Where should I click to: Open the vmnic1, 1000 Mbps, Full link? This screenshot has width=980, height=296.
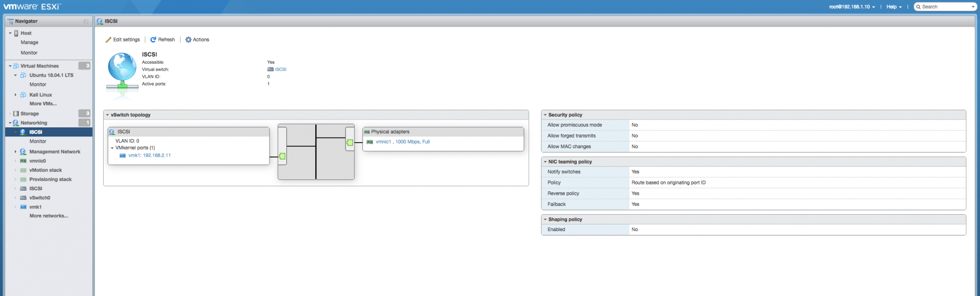coord(403,142)
